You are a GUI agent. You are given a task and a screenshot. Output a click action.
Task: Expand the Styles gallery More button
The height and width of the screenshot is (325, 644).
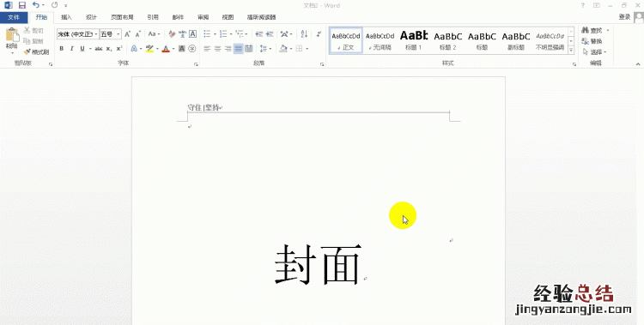click(571, 50)
